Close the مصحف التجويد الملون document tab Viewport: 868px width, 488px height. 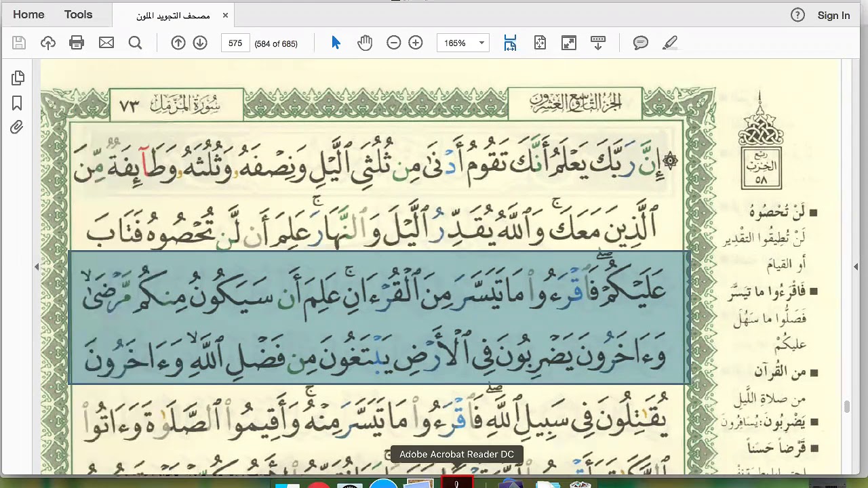coord(225,16)
